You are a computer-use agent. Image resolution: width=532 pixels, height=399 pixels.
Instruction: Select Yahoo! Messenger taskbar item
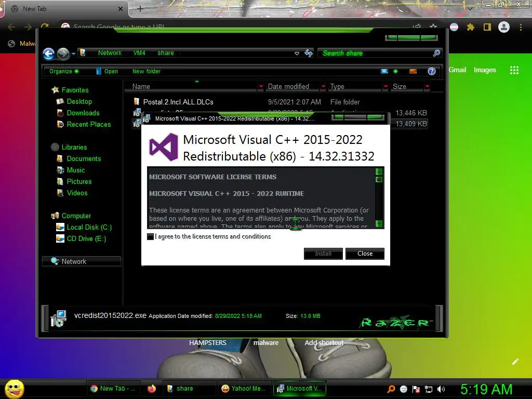244,389
